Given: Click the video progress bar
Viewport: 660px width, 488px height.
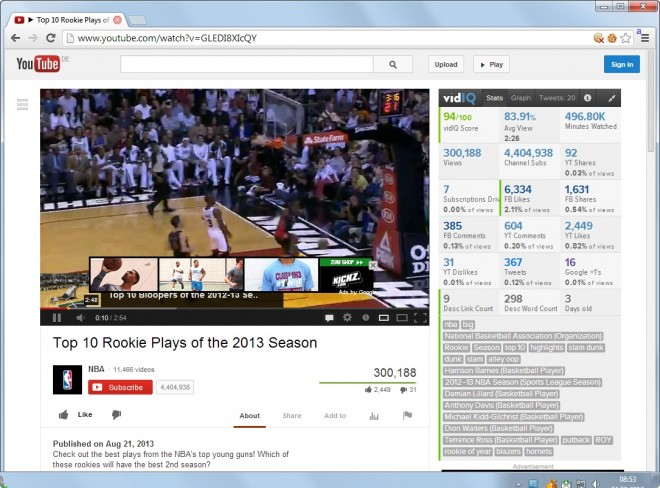Looking at the screenshot, I should tap(234, 308).
